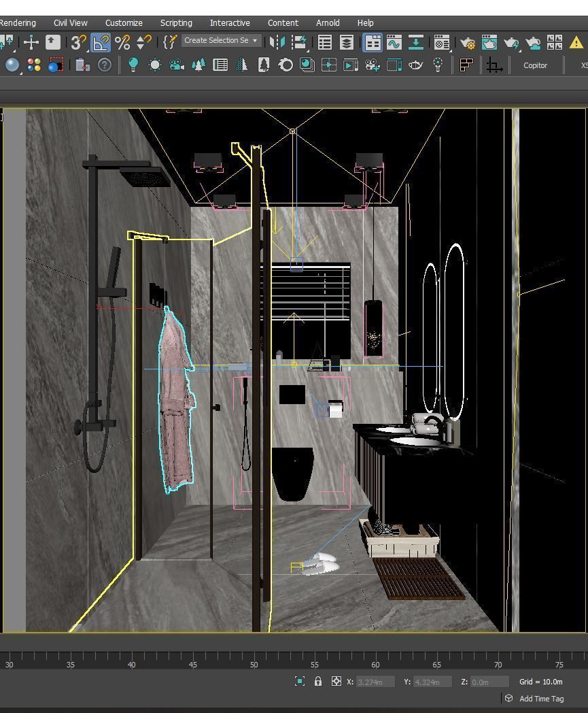Open the Interactive menu

point(230,22)
